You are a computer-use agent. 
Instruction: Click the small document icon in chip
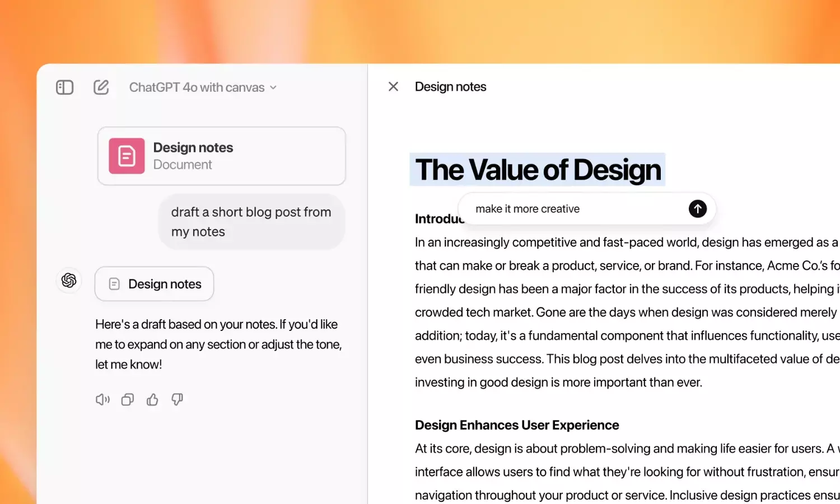(114, 284)
